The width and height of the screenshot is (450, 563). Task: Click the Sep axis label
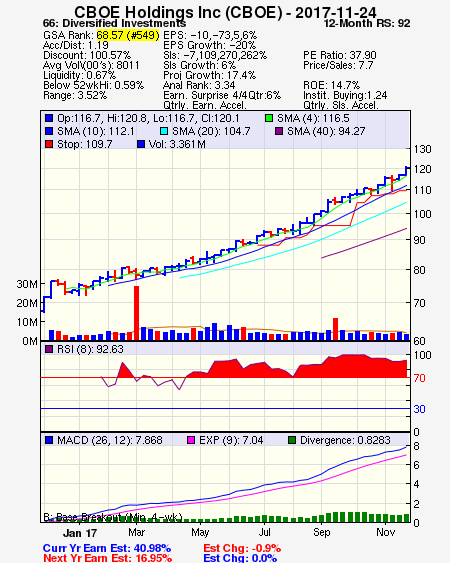(x=321, y=532)
